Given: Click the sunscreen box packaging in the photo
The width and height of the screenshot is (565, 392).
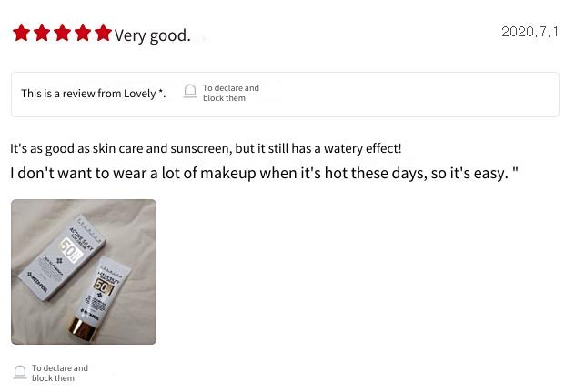Looking at the screenshot, I should (x=63, y=257).
